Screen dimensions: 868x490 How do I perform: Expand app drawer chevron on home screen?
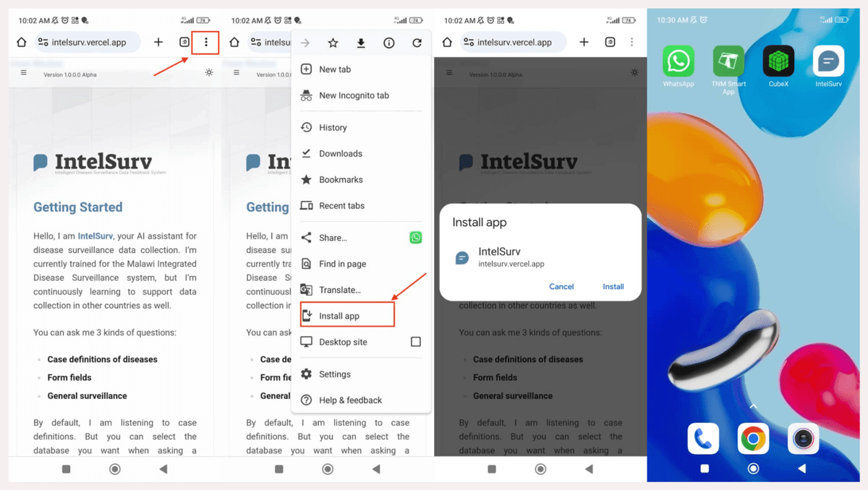[753, 406]
